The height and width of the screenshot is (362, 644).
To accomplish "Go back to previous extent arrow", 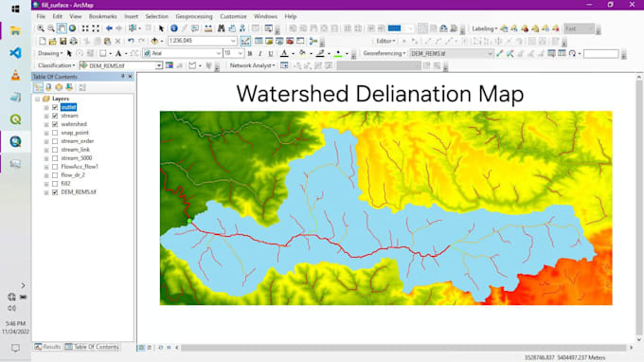I will point(109,28).
